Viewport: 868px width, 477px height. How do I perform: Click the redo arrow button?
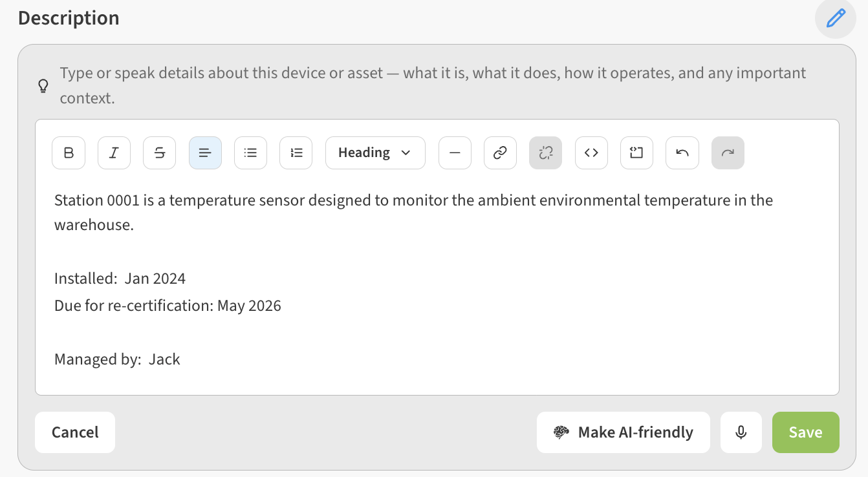tap(728, 153)
